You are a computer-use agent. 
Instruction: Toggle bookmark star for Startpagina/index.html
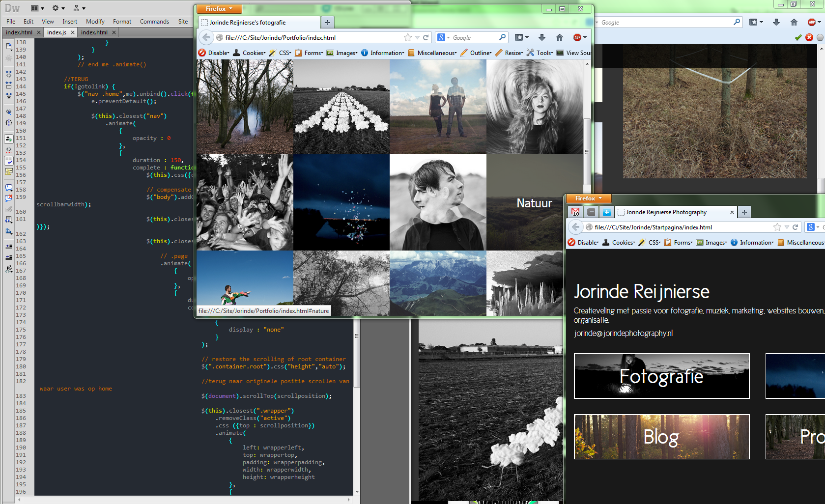click(777, 227)
